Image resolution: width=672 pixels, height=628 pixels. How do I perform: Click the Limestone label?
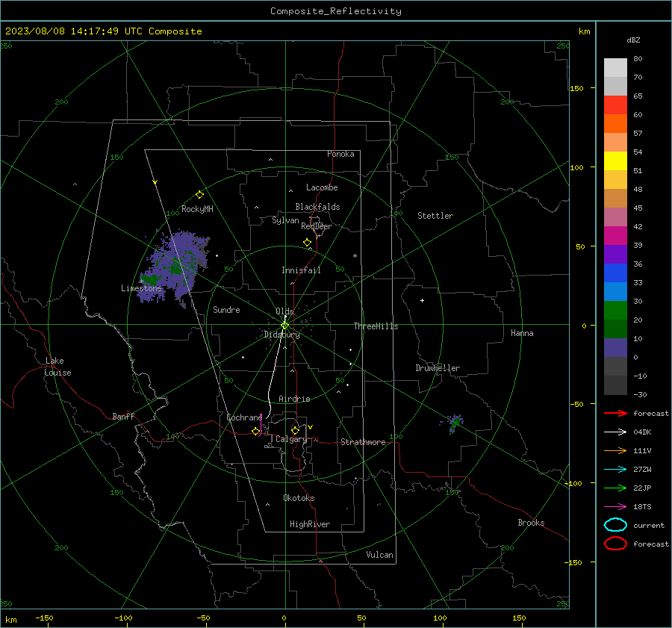[x=141, y=288]
